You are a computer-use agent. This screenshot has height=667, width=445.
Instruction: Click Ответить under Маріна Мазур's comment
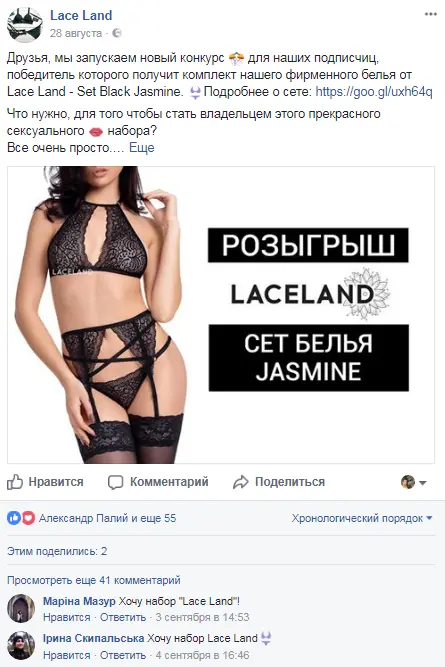point(123,617)
